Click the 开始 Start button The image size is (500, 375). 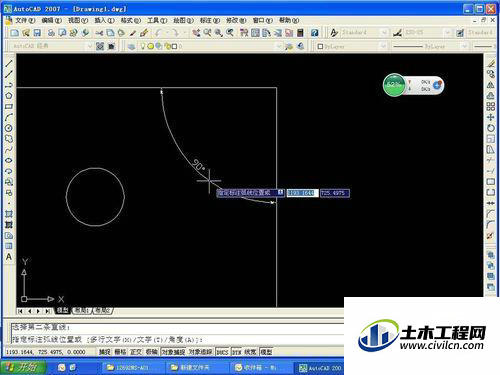coord(23,367)
